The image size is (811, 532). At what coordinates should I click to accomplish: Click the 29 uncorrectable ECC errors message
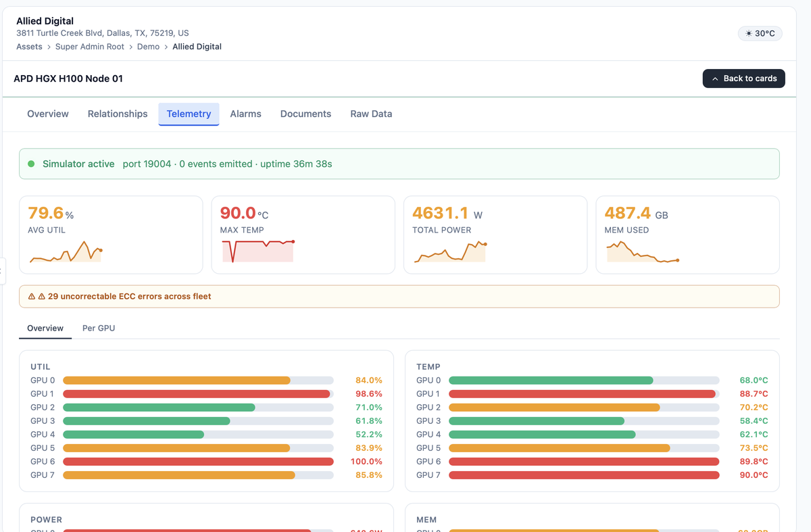130,296
